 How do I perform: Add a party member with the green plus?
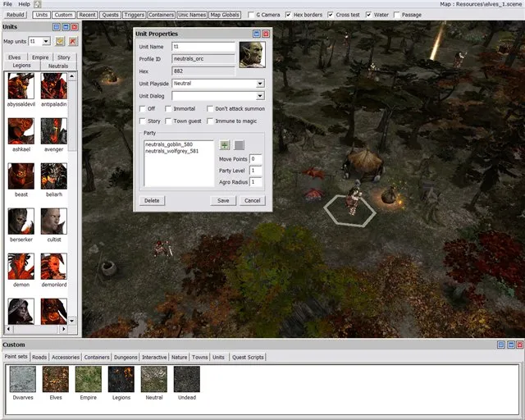(x=225, y=145)
